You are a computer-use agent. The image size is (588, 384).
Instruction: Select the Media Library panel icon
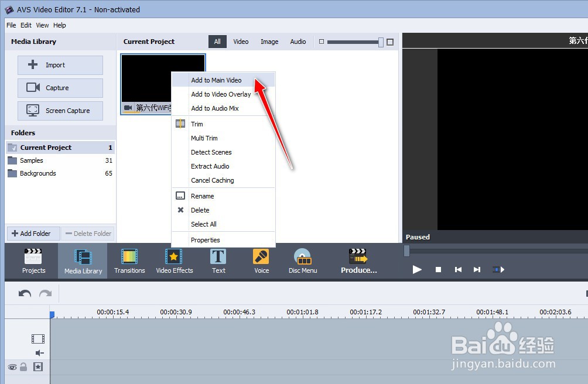click(x=83, y=260)
